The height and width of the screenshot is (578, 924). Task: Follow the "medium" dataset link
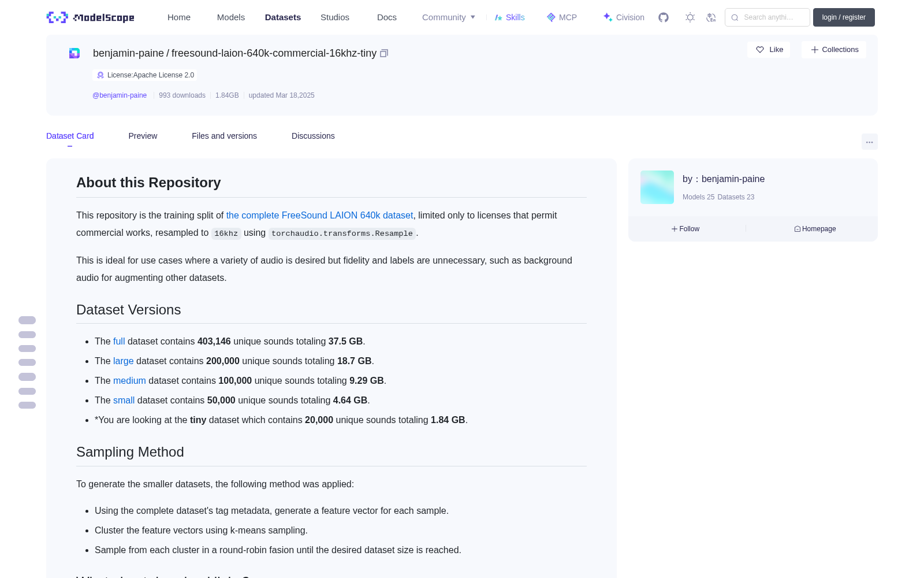[x=129, y=380]
